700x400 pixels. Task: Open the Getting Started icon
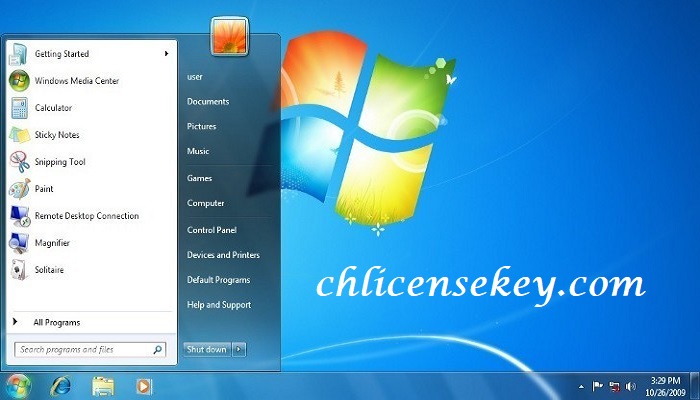point(19,54)
